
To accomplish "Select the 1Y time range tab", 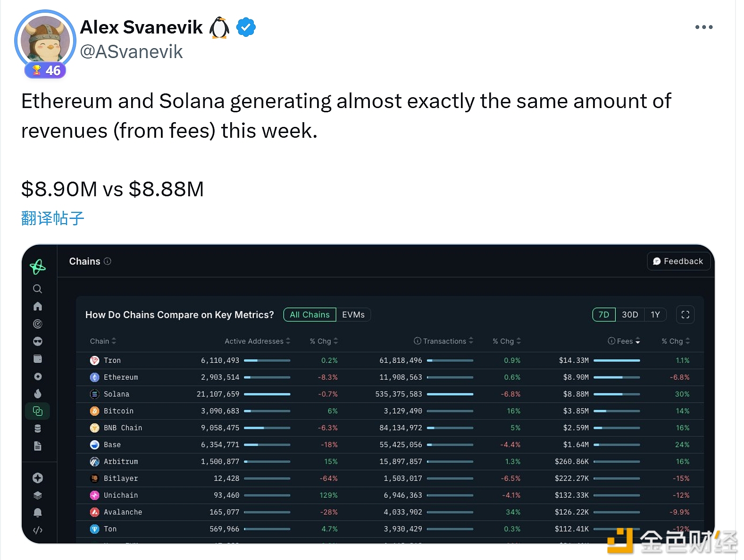I will (655, 315).
